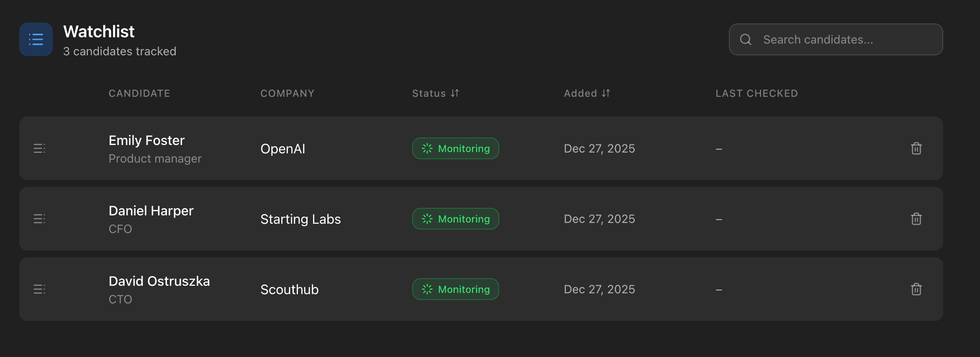The image size is (980, 357).
Task: Toggle David Ostruszka's Monitoring status
Action: tap(455, 289)
